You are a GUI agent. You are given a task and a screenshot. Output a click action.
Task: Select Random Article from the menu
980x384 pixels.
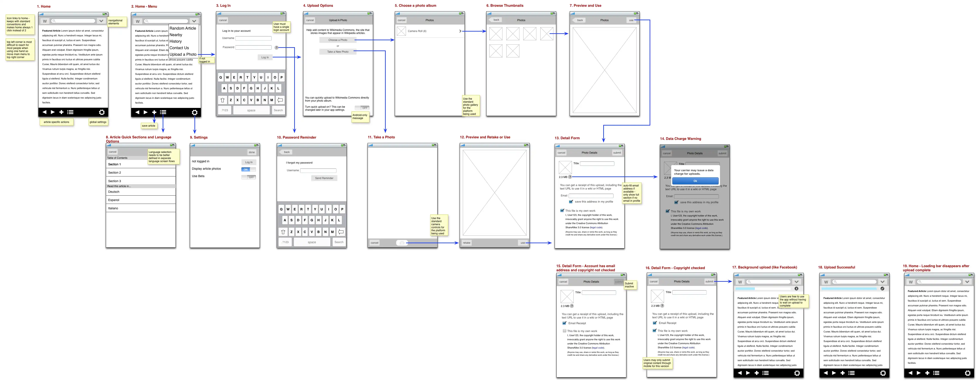coord(183,28)
